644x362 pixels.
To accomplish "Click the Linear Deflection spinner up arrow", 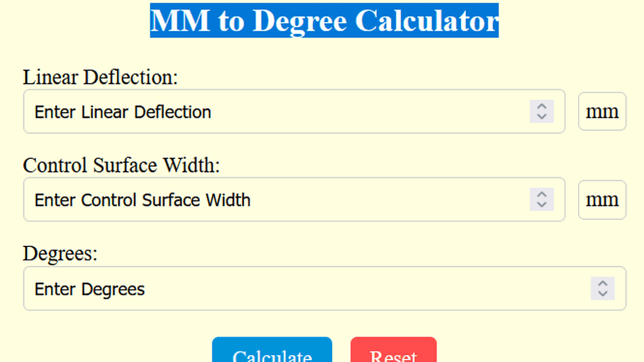I will [x=541, y=107].
